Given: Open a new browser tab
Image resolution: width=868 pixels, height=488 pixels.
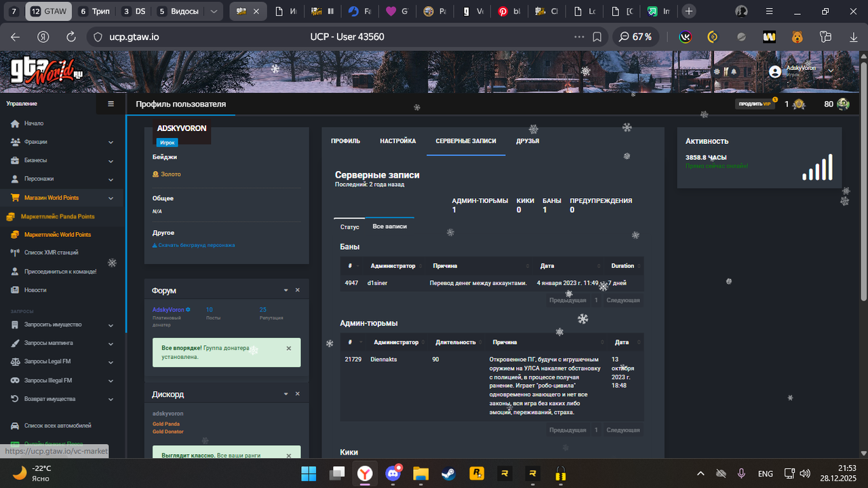Looking at the screenshot, I should pos(688,12).
